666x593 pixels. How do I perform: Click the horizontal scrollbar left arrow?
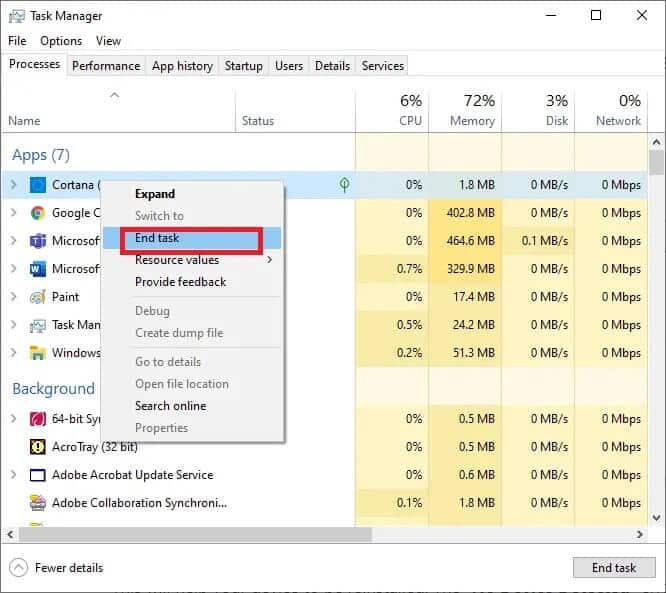pos(11,534)
